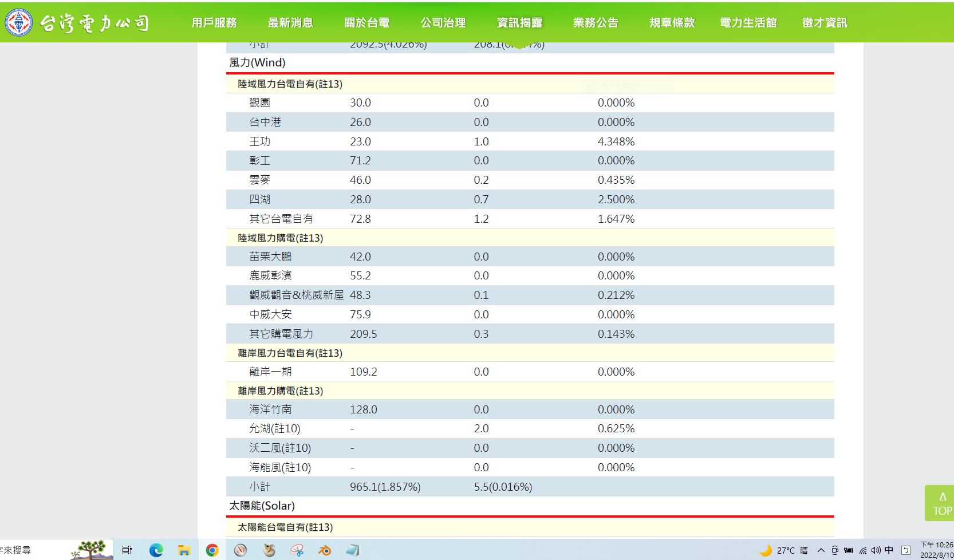Click the 其它台電自有 row name
The width and height of the screenshot is (954, 560).
pos(281,219)
